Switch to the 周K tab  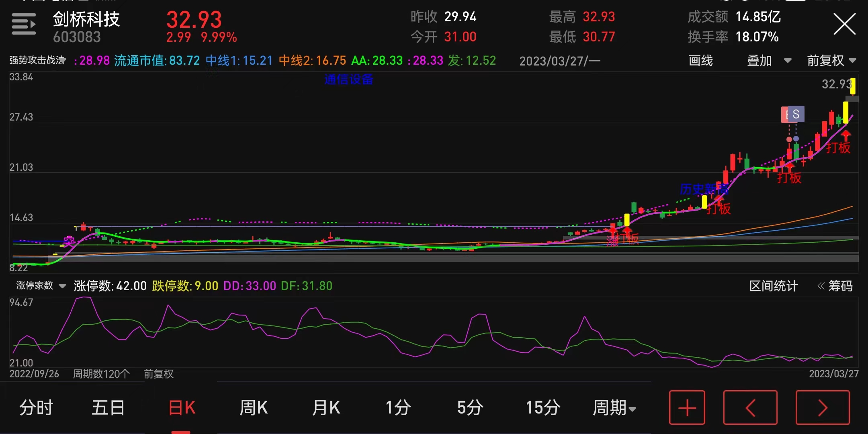point(253,407)
